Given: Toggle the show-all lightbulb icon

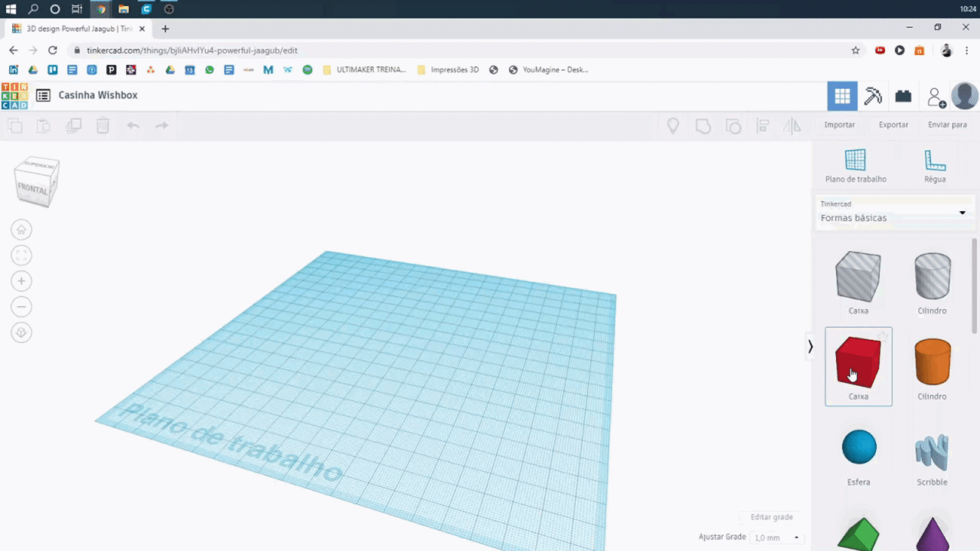Looking at the screenshot, I should tap(673, 126).
